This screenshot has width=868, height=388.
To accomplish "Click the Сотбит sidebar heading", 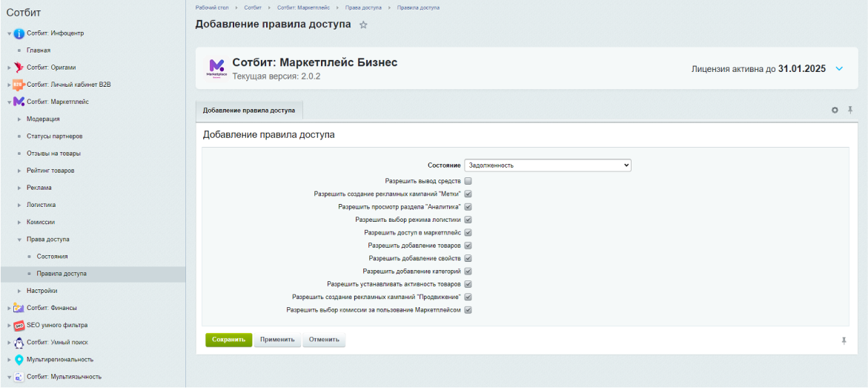I will point(24,13).
